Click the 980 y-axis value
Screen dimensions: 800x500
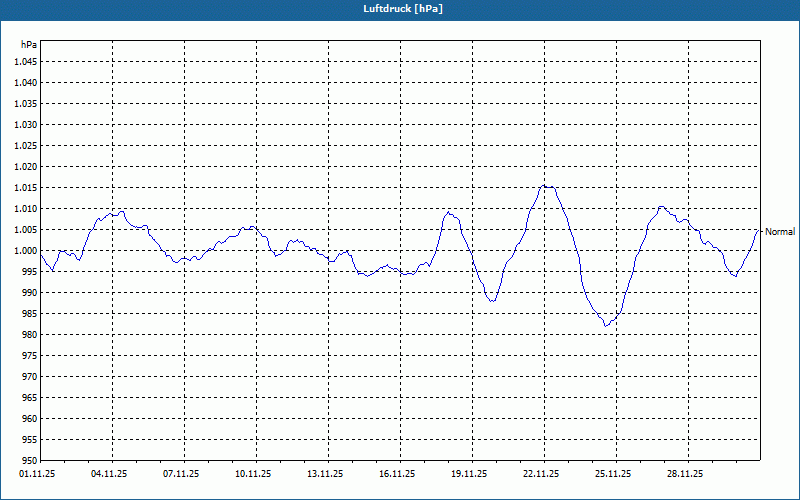30,335
